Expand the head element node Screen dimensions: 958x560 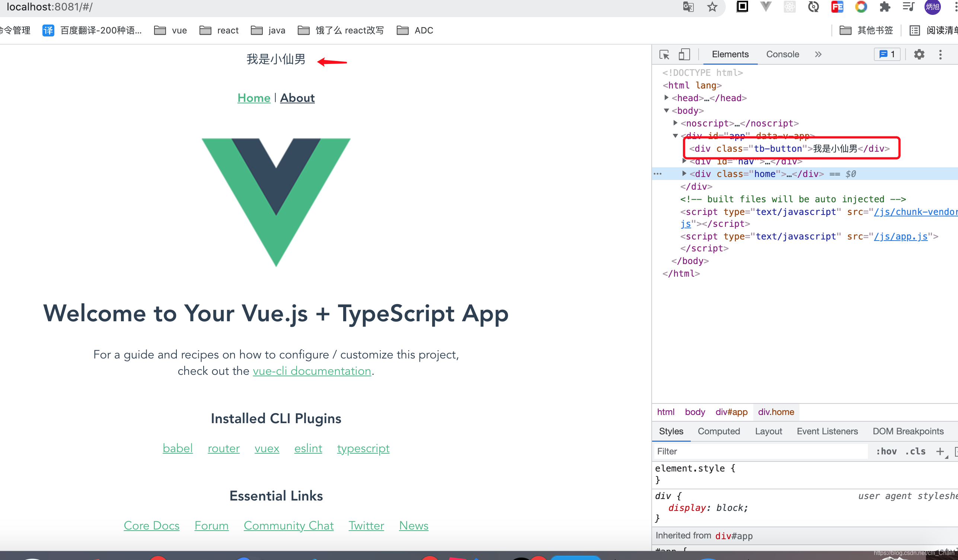click(x=667, y=98)
